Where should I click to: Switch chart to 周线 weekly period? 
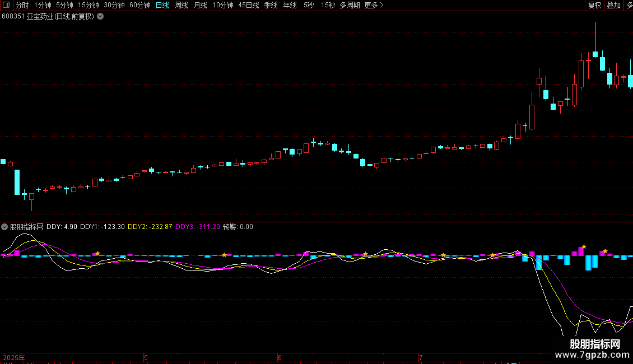tap(181, 5)
